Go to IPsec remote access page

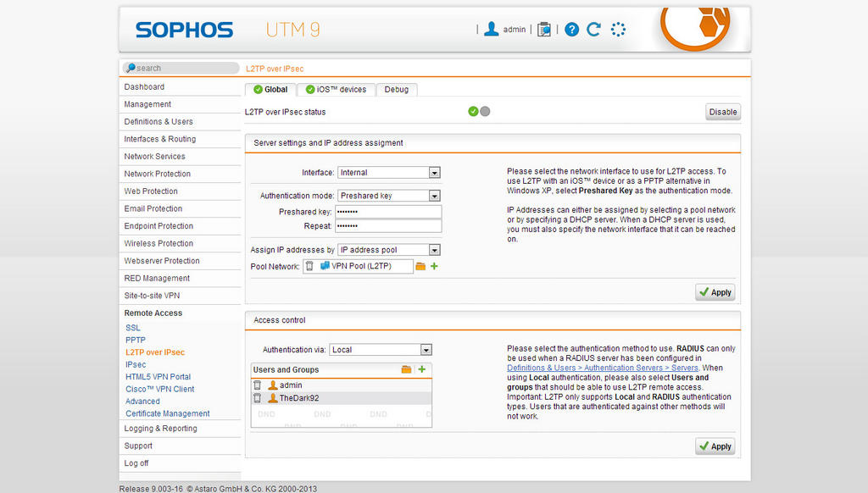pyautogui.click(x=136, y=364)
